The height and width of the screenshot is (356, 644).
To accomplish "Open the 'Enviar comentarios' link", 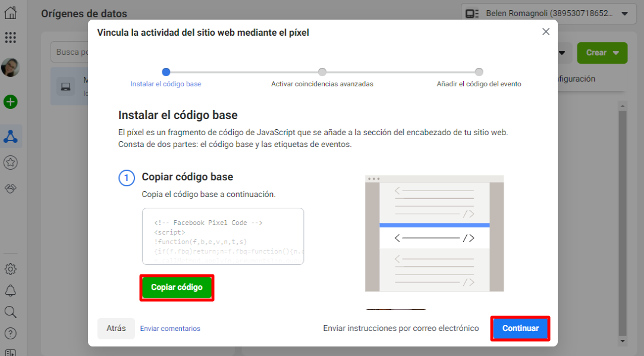I will [170, 329].
